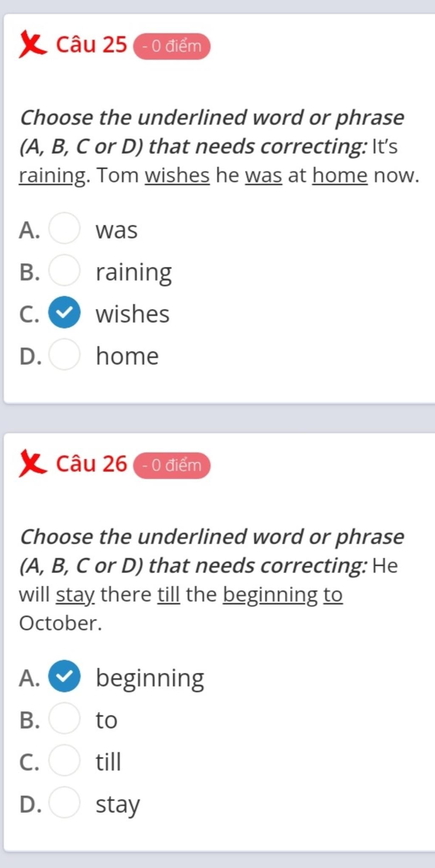Select option D 'stay' in question 26
Image resolution: width=435 pixels, height=868 pixels.
(64, 803)
